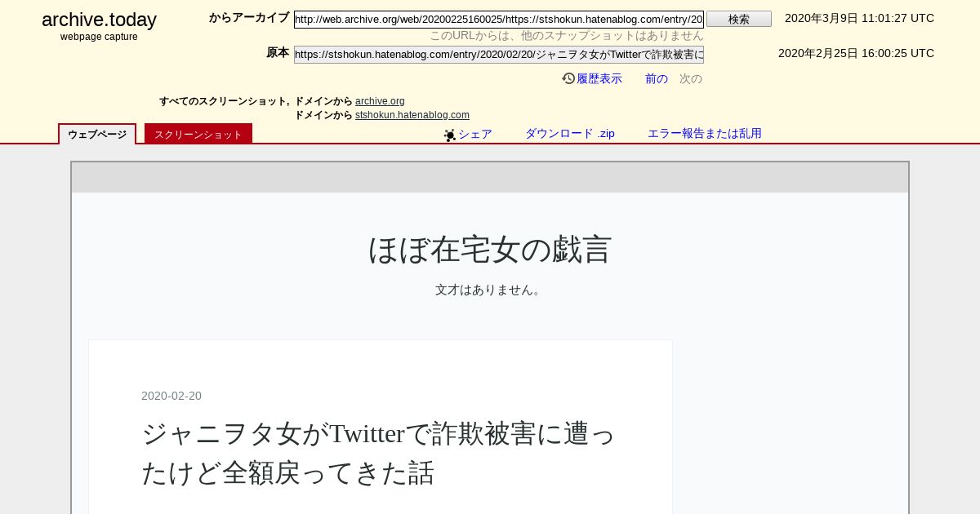980x514 pixels.
Task: Click the notice このURLからは、他のスナップショットはありません
Action: click(x=567, y=36)
